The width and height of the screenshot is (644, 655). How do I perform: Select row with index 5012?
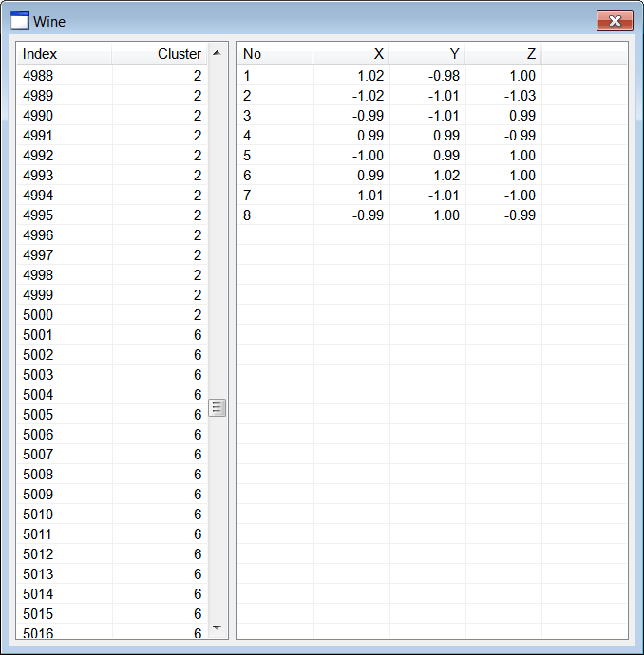coord(112,554)
